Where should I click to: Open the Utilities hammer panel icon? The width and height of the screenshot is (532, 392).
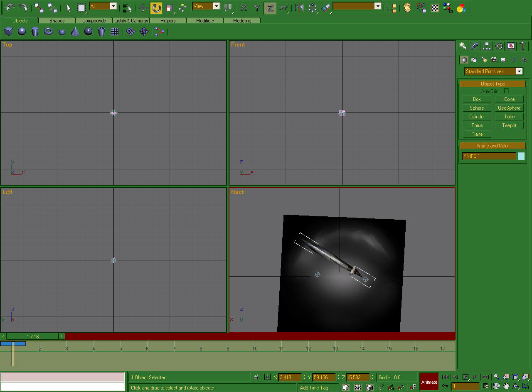point(523,46)
